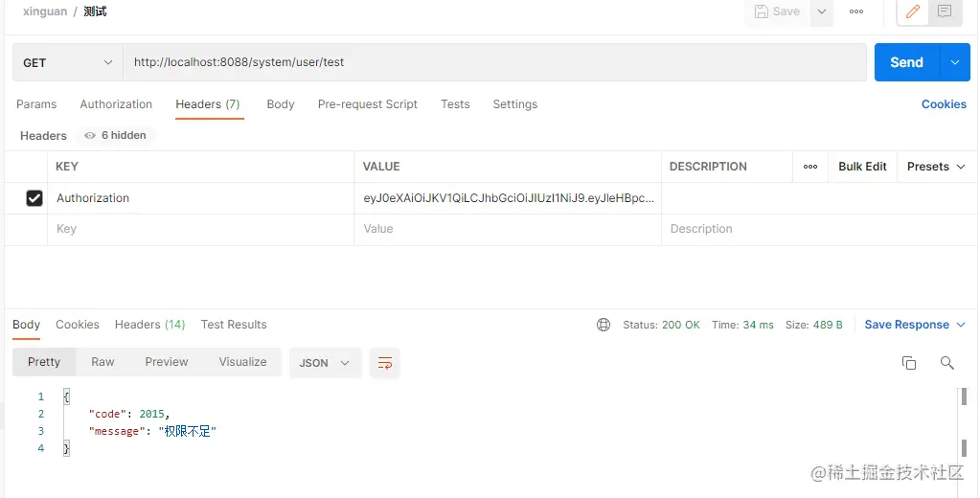Select the Visualize view
Screen dimensions: 980x498
click(x=242, y=362)
